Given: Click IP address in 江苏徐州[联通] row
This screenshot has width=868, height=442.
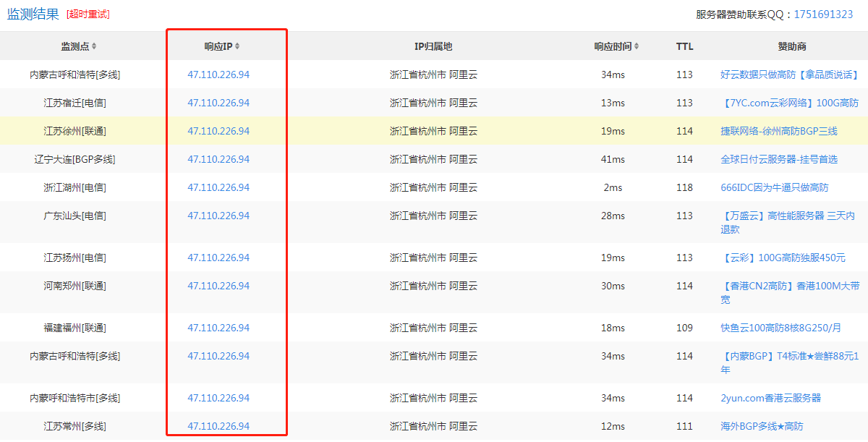Looking at the screenshot, I should 218,131.
